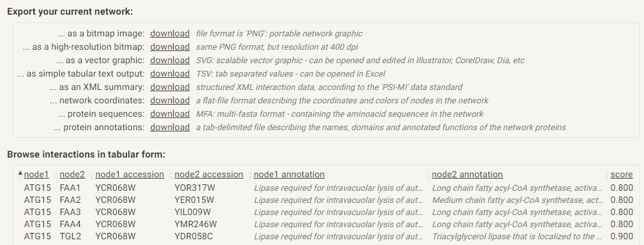Sort table by node1 column header

point(36,174)
